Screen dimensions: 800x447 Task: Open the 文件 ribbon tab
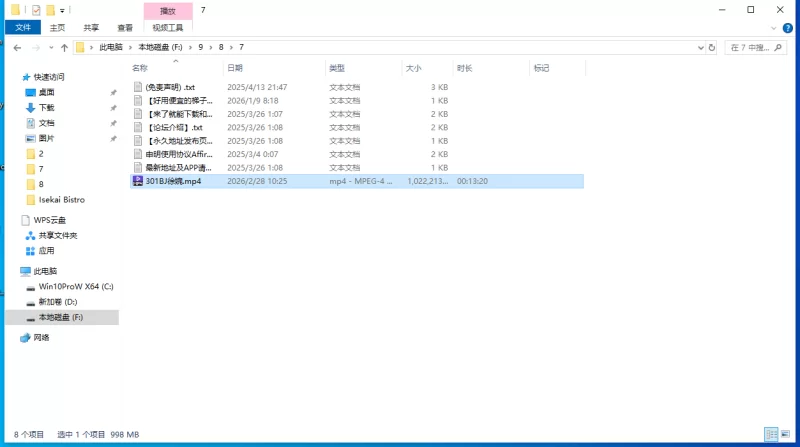pyautogui.click(x=23, y=28)
